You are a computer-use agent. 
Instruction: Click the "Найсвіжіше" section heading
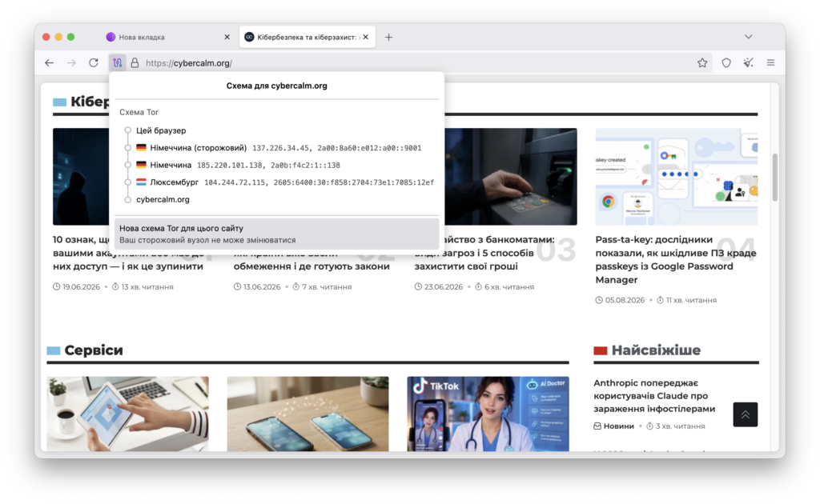click(656, 350)
